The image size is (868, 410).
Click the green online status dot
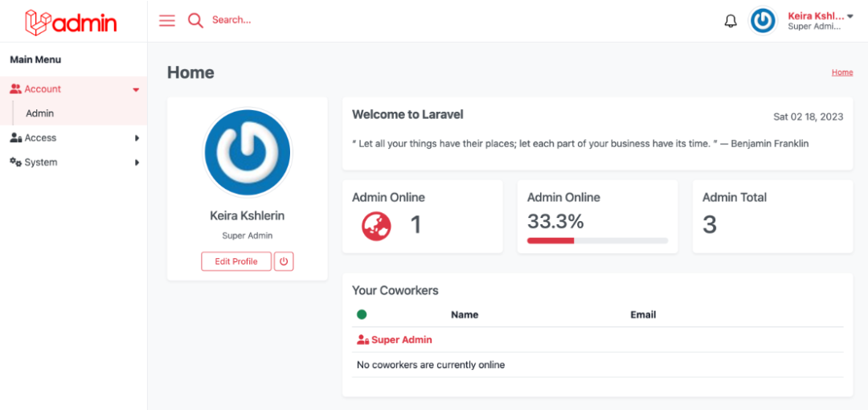362,314
